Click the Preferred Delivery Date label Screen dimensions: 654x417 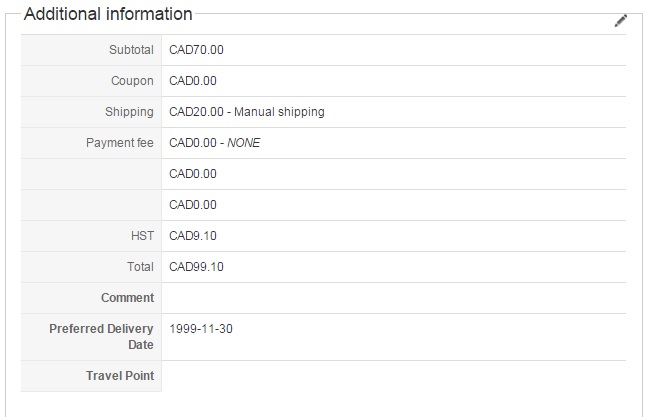click(x=101, y=336)
